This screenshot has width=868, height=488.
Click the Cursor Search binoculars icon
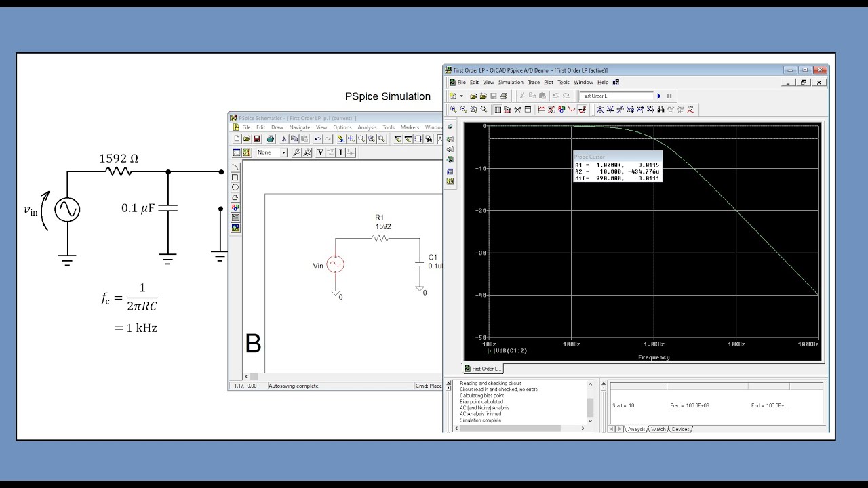pyautogui.click(x=660, y=109)
